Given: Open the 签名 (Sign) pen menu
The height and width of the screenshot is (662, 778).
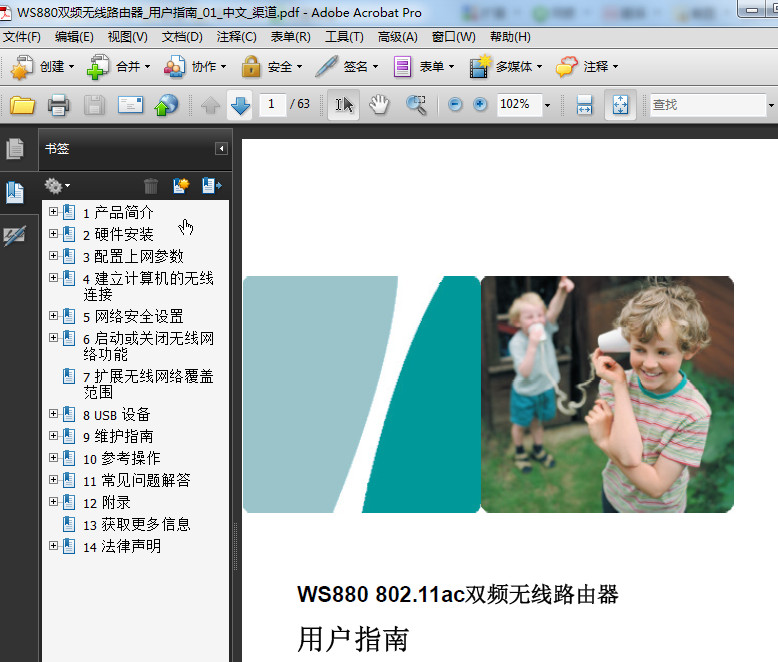Looking at the screenshot, I should click(347, 66).
